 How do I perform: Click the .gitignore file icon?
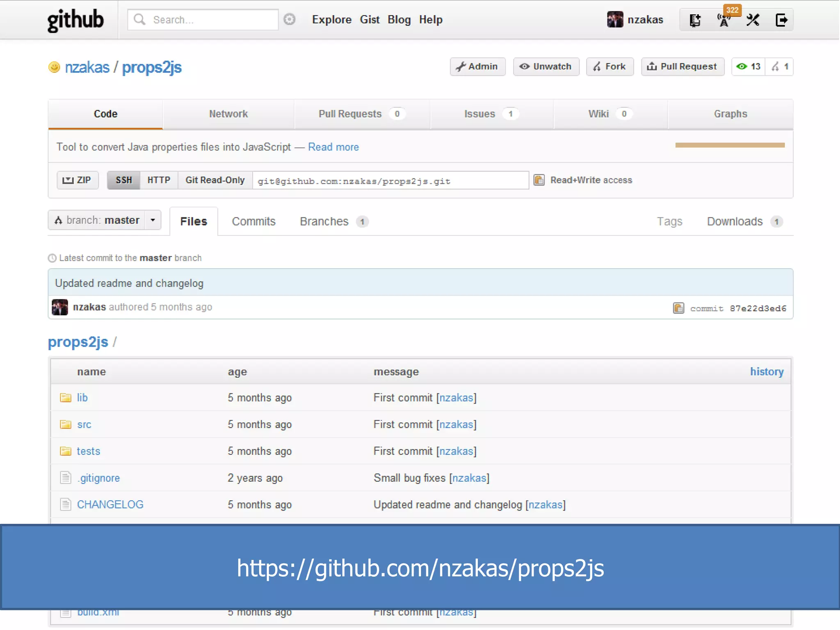(x=66, y=478)
